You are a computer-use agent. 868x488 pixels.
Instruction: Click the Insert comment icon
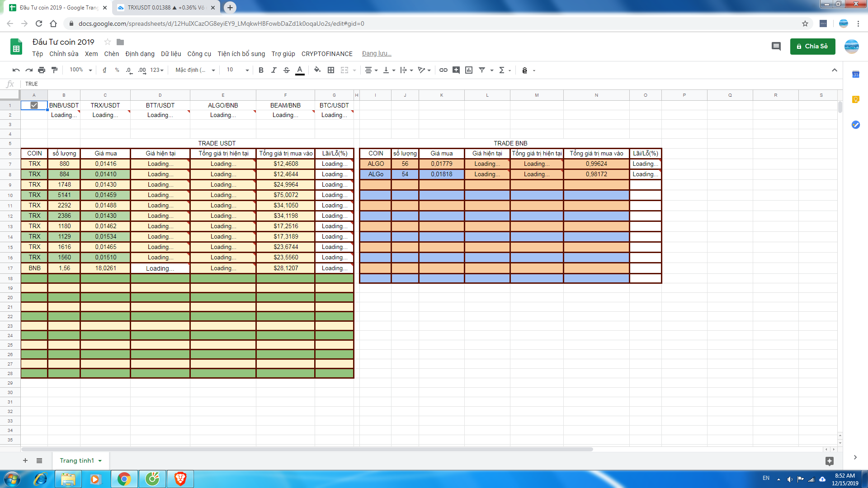point(456,70)
